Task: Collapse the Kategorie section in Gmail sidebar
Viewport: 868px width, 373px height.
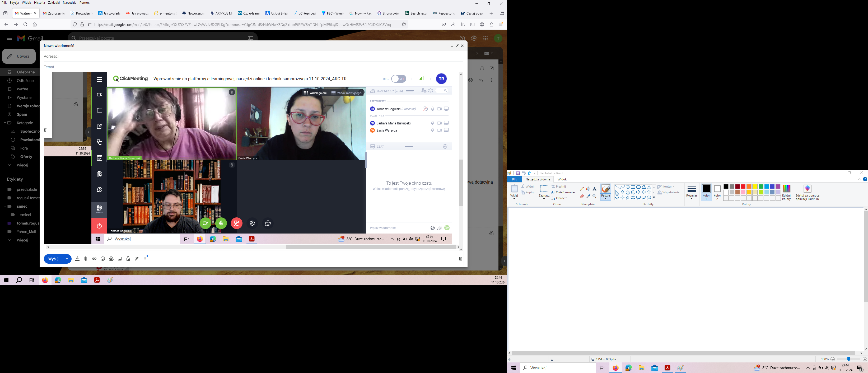Action: [5, 123]
